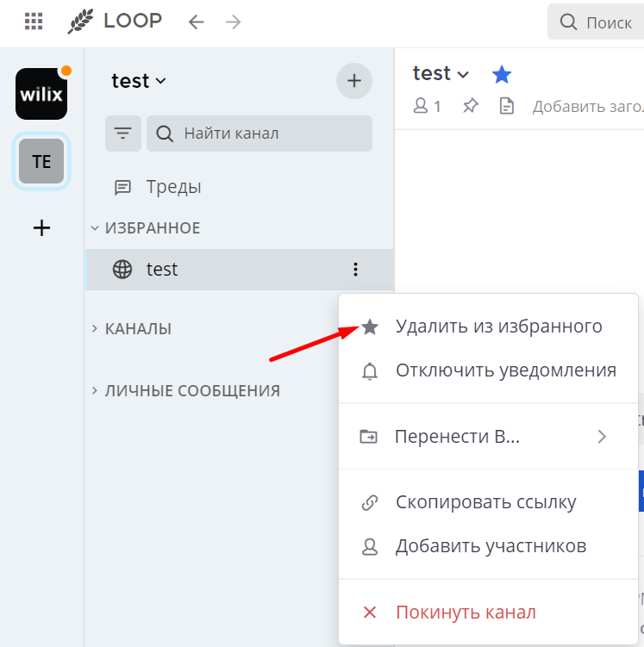Image resolution: width=644 pixels, height=647 pixels.
Task: Add a new team with the plus
Action: click(41, 227)
